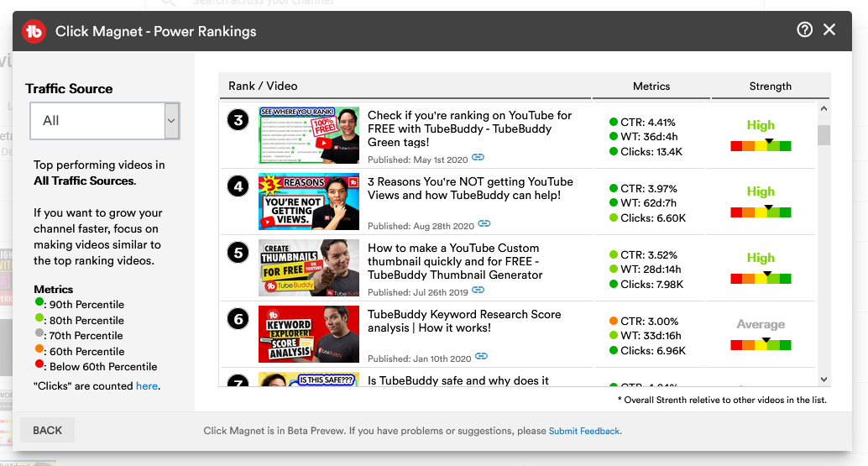Screen dimensions: 868x466
Task: Click the TubeBuddy logo in title bar
Action: [34, 31]
